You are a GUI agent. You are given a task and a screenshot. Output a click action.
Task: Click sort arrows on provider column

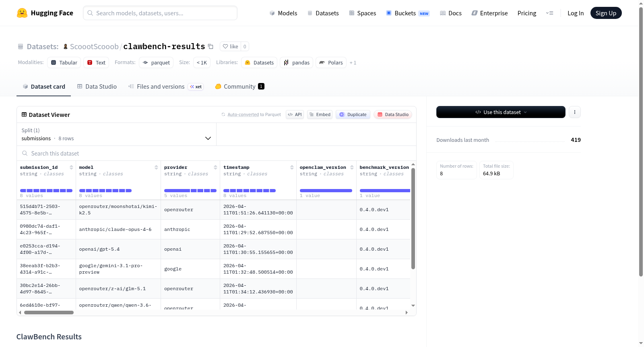click(215, 167)
